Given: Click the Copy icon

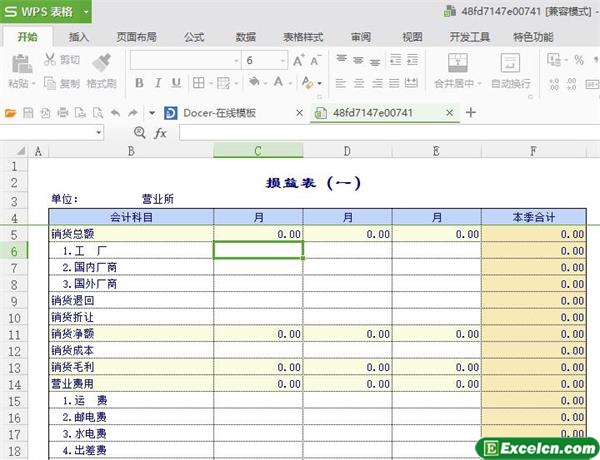Looking at the screenshot, I should (x=50, y=83).
